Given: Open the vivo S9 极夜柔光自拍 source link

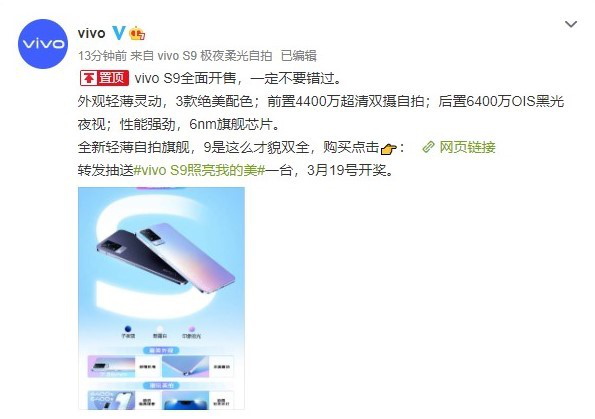Looking at the screenshot, I should pos(215,56).
